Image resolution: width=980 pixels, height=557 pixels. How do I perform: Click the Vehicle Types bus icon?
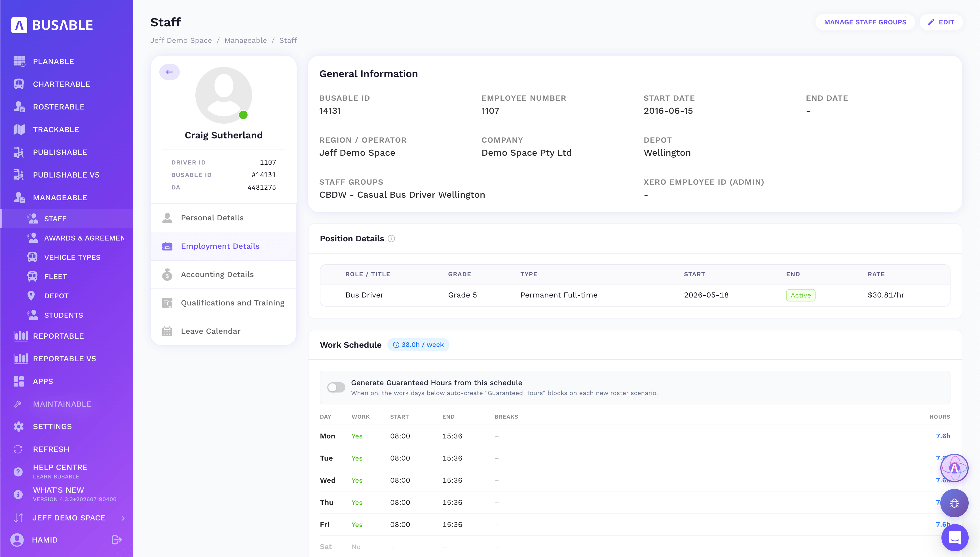(x=33, y=257)
